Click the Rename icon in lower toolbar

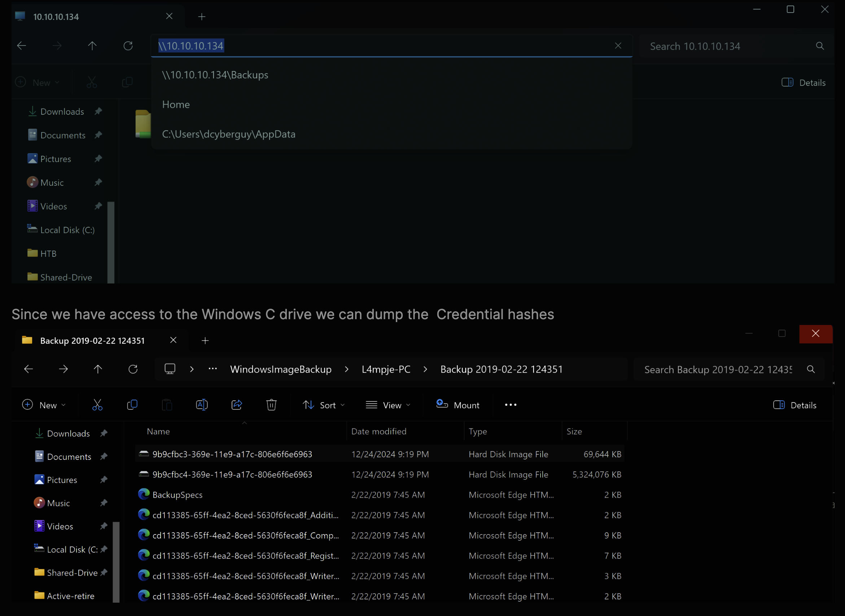pyautogui.click(x=201, y=405)
